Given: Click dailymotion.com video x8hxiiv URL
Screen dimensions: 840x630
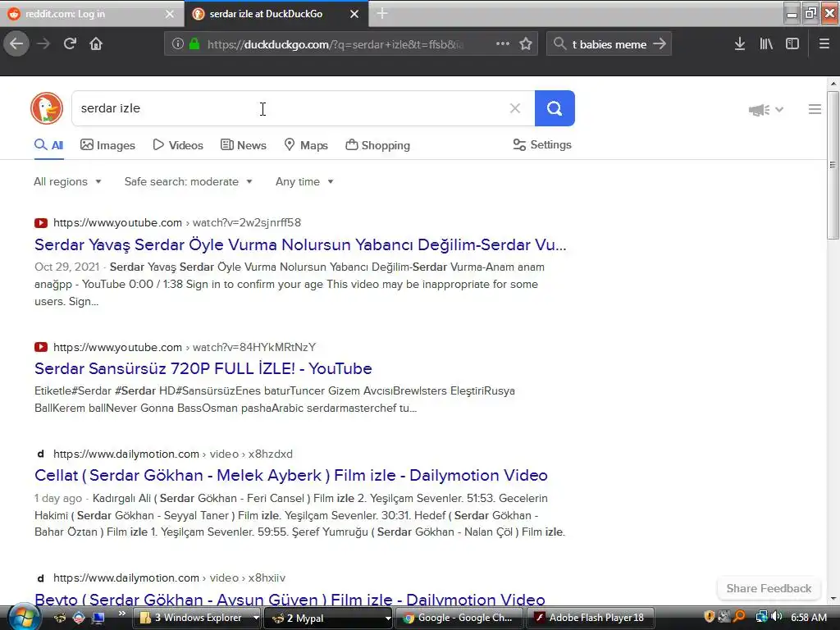Looking at the screenshot, I should [x=169, y=577].
